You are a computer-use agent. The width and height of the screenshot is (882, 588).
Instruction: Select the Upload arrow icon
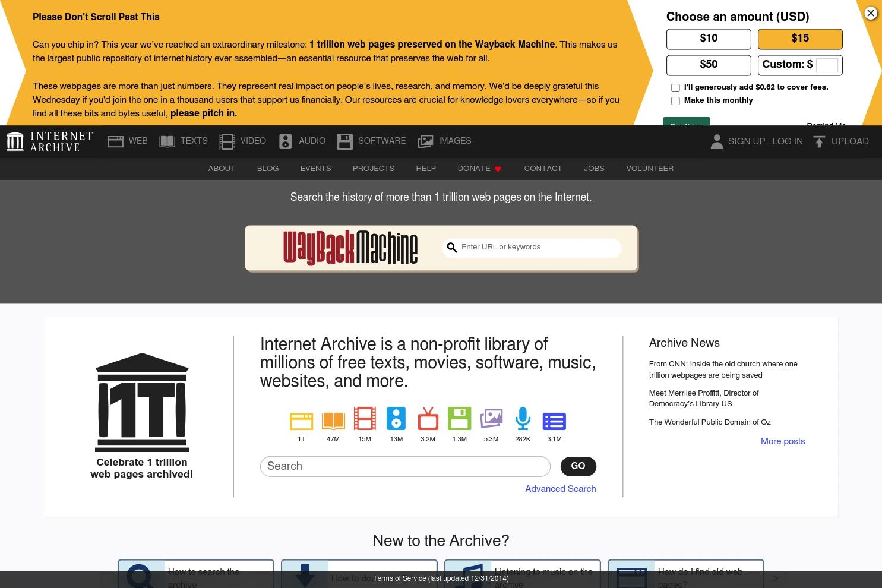pyautogui.click(x=819, y=141)
